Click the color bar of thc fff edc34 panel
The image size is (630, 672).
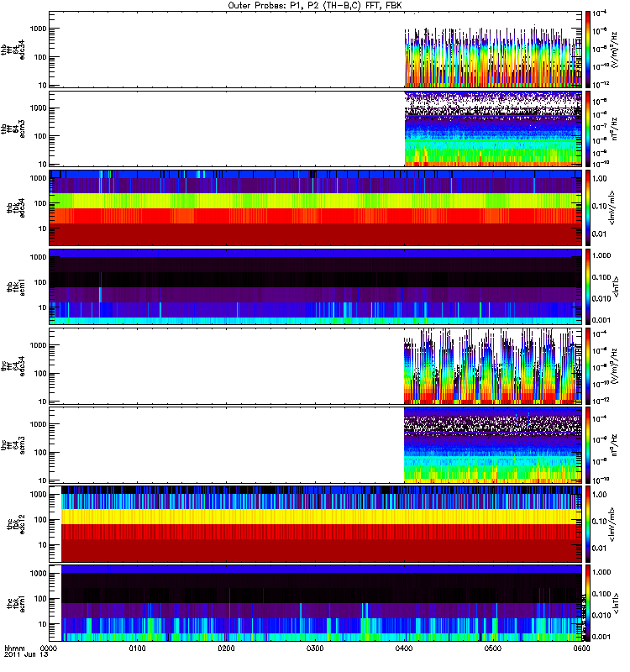(588, 366)
